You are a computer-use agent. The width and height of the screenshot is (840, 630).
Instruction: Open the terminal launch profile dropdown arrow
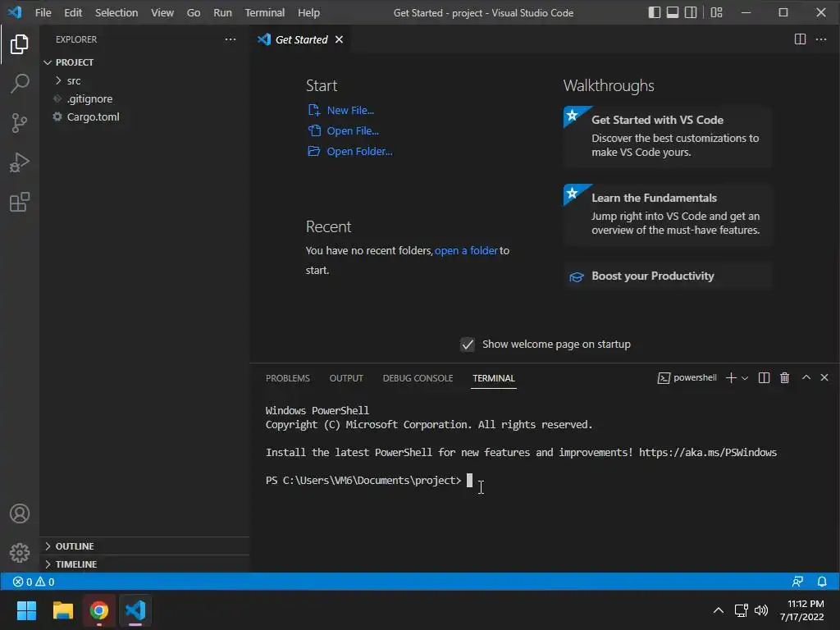pyautogui.click(x=745, y=377)
